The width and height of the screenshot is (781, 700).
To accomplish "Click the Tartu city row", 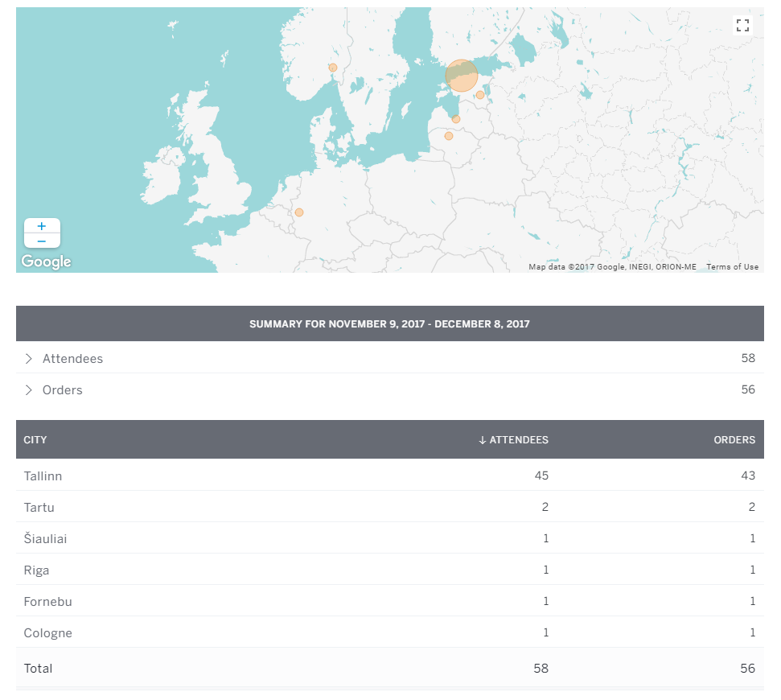I will click(39, 508).
